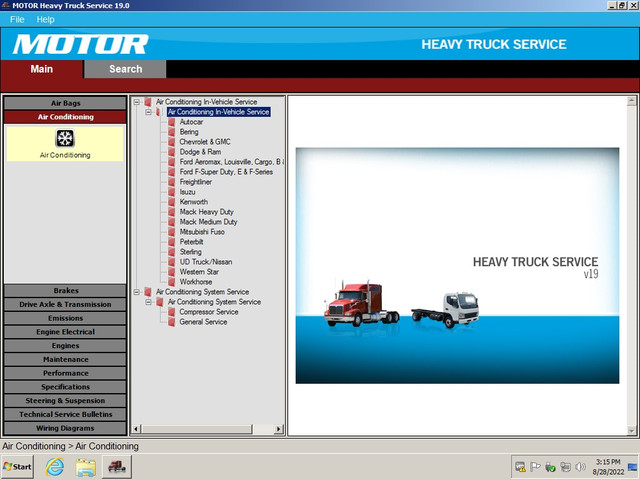Open the Engine Electrical category
Image resolution: width=640 pixels, height=480 pixels.
click(65, 332)
